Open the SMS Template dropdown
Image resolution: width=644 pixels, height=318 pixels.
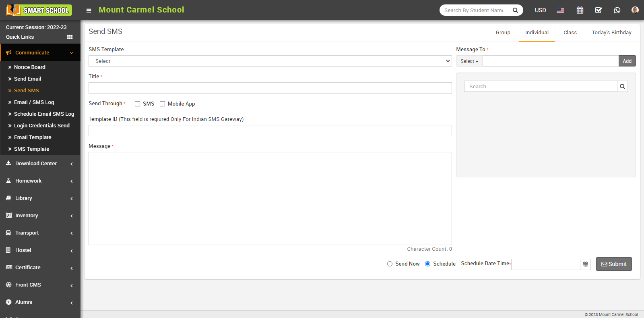[270, 61]
